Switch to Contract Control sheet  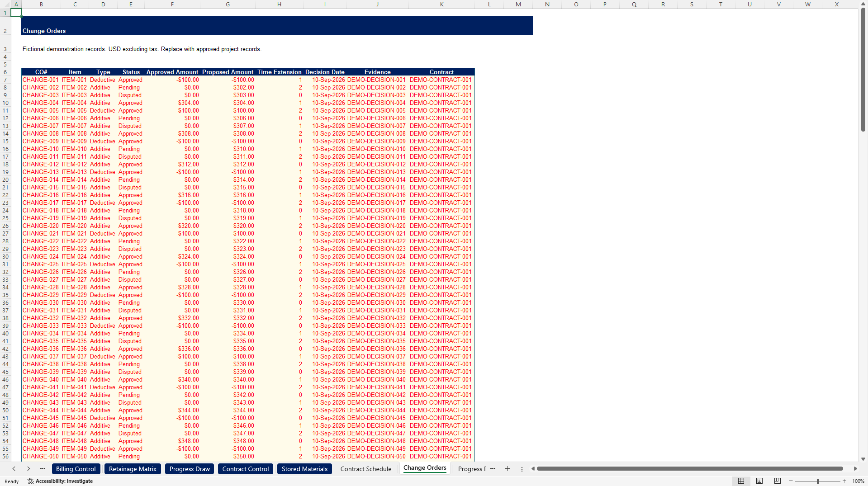(x=246, y=469)
